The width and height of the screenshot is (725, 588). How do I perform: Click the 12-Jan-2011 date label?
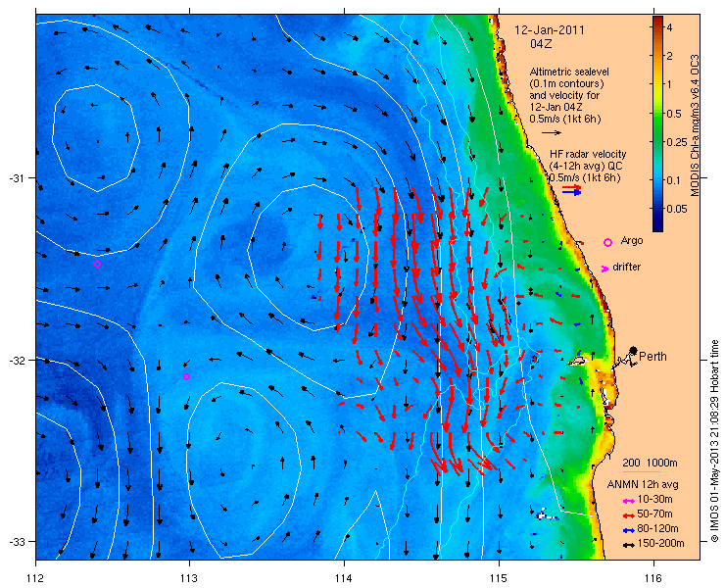coord(550,30)
